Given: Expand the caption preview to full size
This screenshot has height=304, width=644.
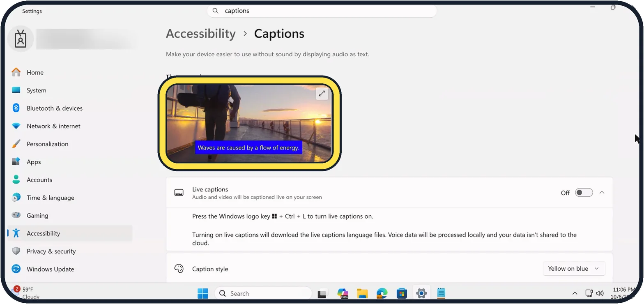Looking at the screenshot, I should point(322,93).
